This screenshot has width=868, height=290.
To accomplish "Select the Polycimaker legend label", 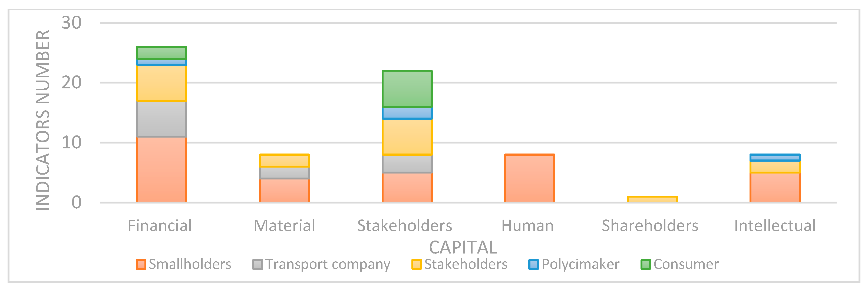I will pos(580,264).
